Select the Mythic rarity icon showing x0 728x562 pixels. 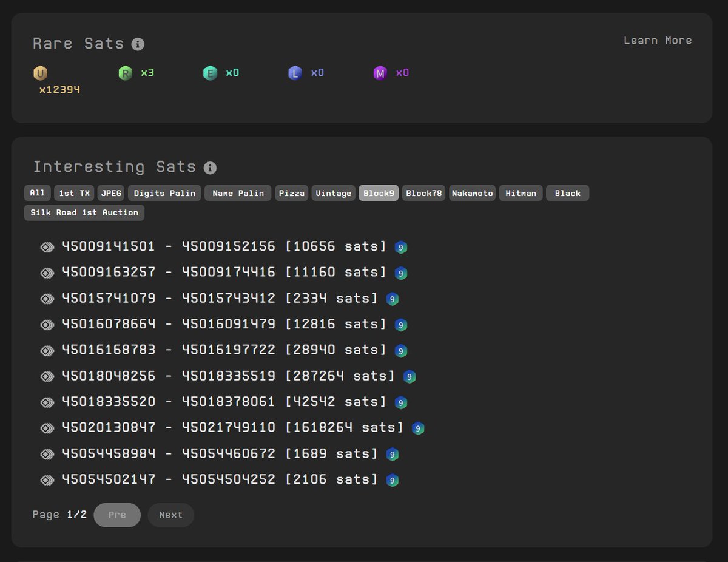click(380, 72)
